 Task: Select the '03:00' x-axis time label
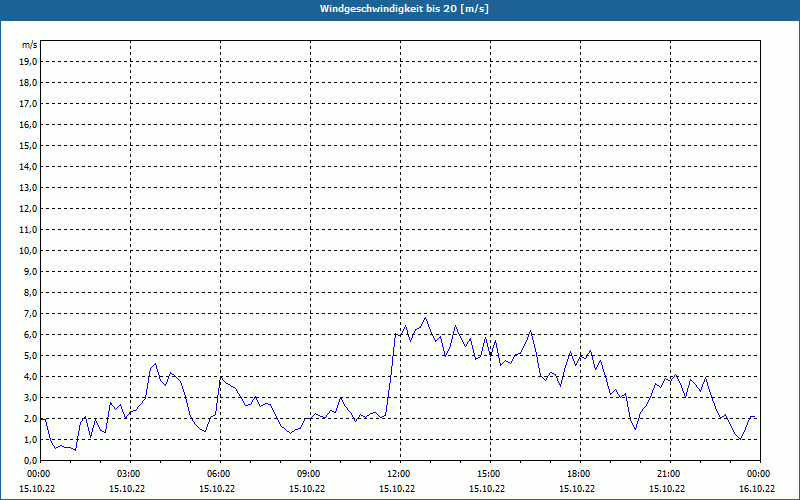[x=129, y=474]
